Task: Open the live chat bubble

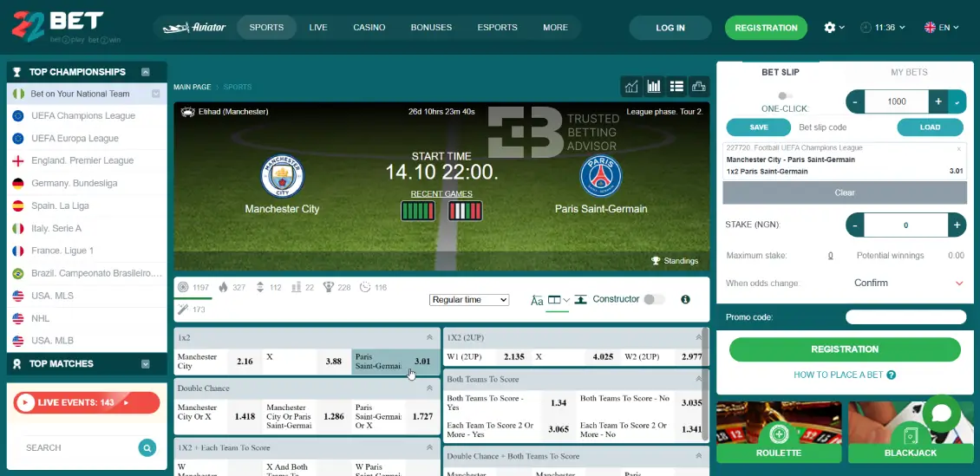Action: tap(941, 414)
